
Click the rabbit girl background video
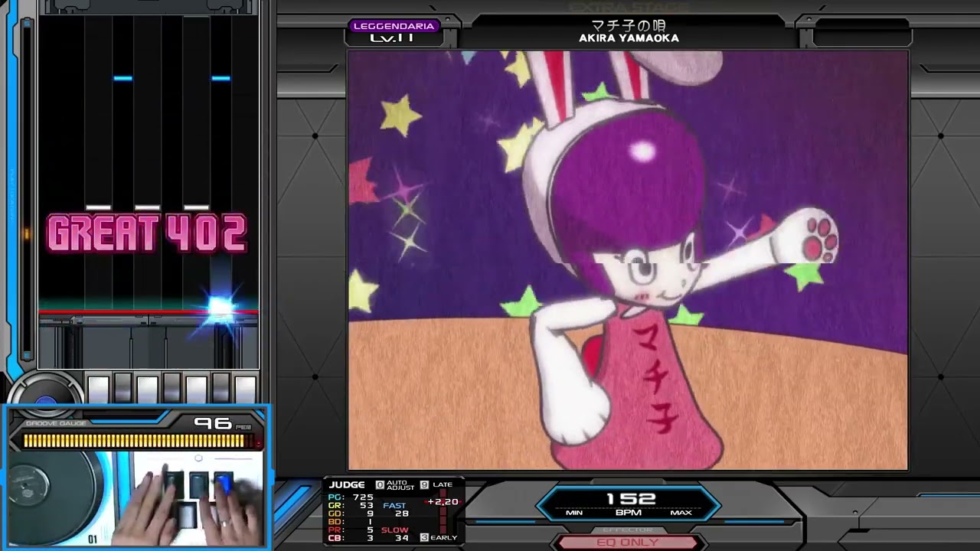tap(628, 260)
